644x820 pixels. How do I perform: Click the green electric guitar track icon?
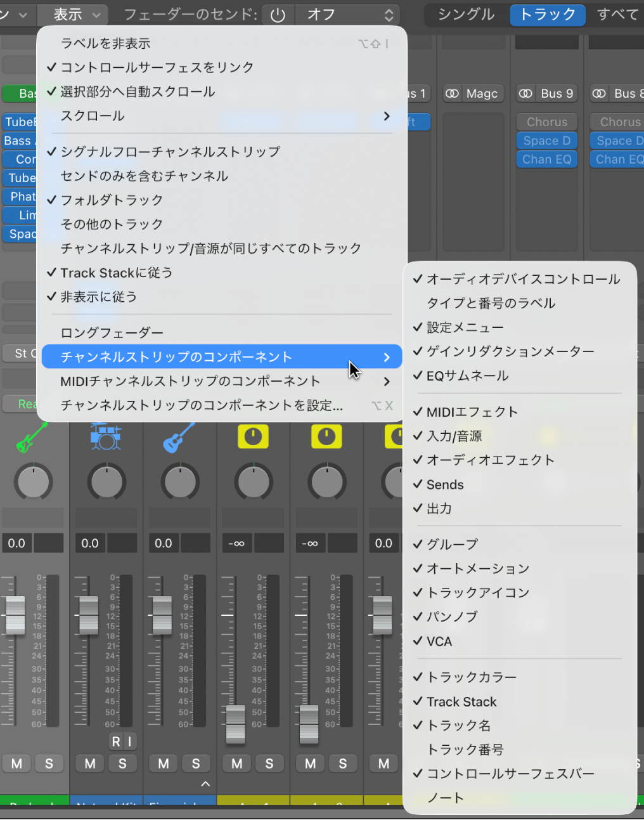point(32,437)
